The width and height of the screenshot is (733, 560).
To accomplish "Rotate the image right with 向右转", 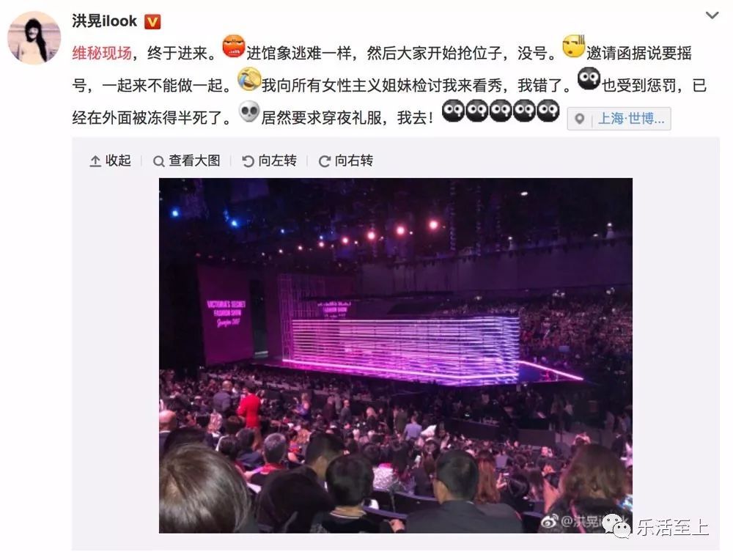I will [346, 161].
